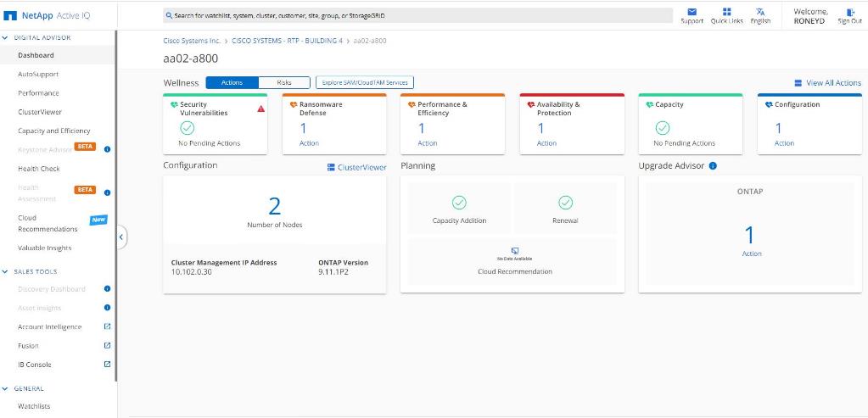The height and width of the screenshot is (418, 868).
Task: Click the New badge on Cloud Recommendations
Action: (x=98, y=220)
